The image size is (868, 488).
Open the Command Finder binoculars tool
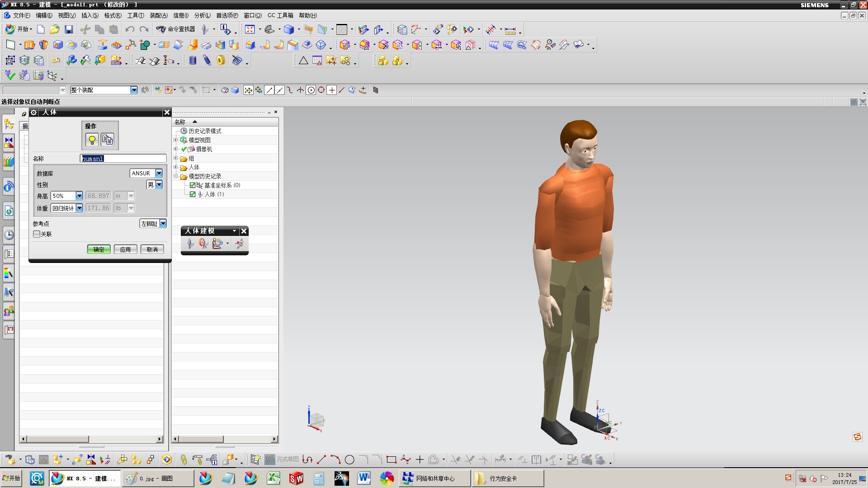pos(175,29)
